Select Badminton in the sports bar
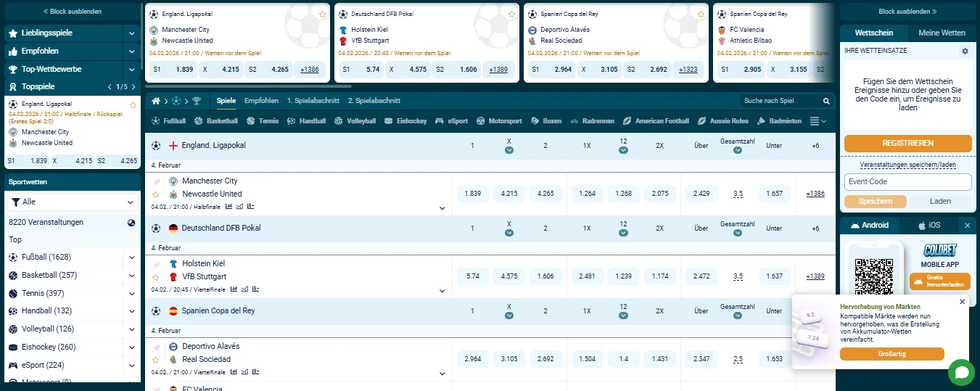Image resolution: width=980 pixels, height=391 pixels. [779, 121]
